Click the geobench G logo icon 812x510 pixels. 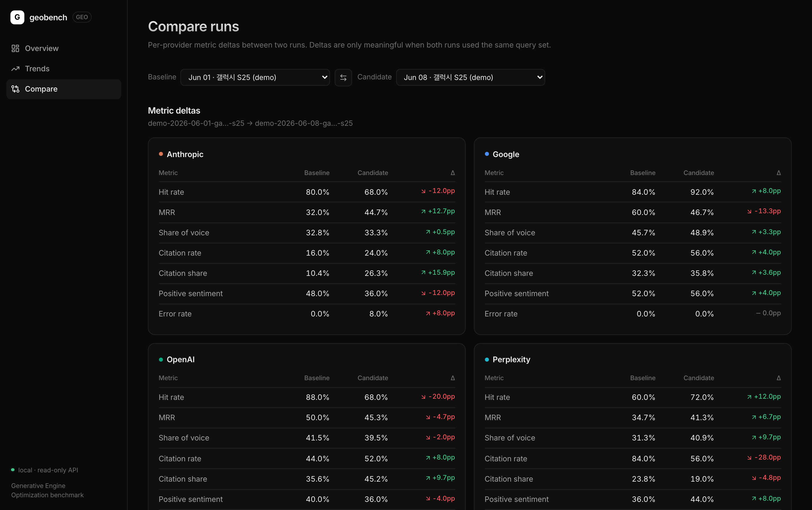pyautogui.click(x=17, y=17)
